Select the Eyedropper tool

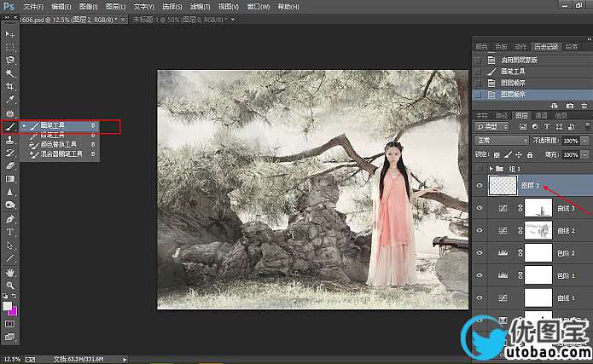coord(10,100)
